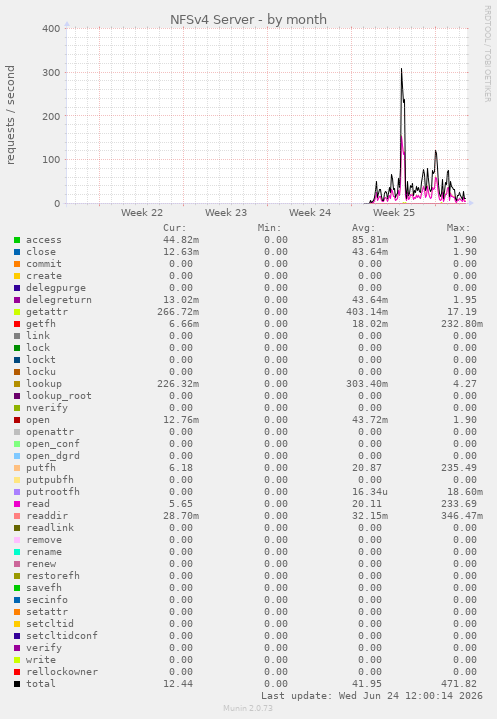Select the lookup legend color swatch

(x=17, y=384)
